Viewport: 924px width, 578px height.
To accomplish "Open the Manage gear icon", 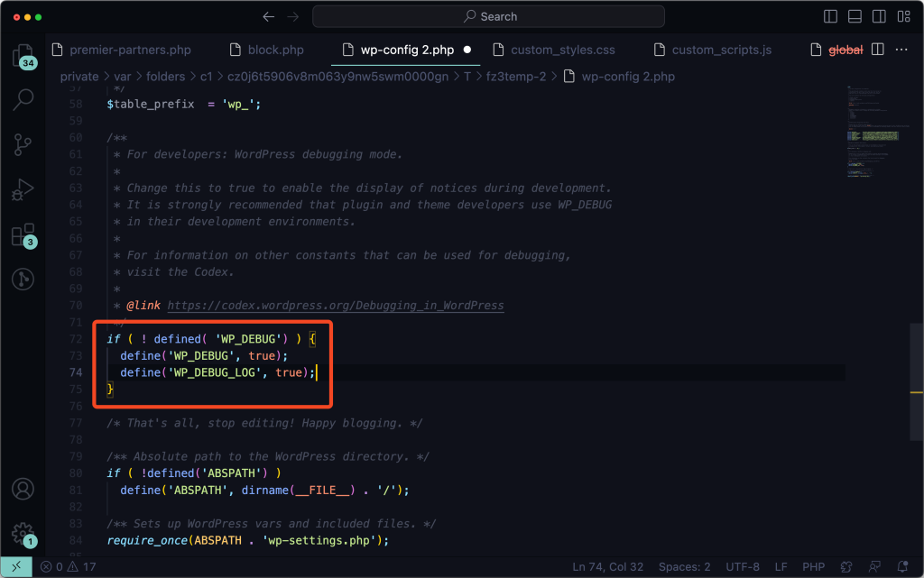I will click(x=23, y=533).
